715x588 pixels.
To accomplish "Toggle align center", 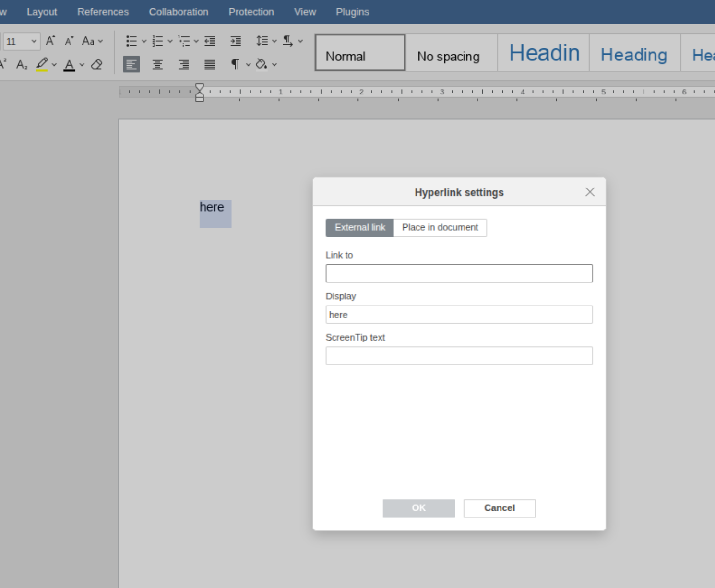I will pos(157,64).
